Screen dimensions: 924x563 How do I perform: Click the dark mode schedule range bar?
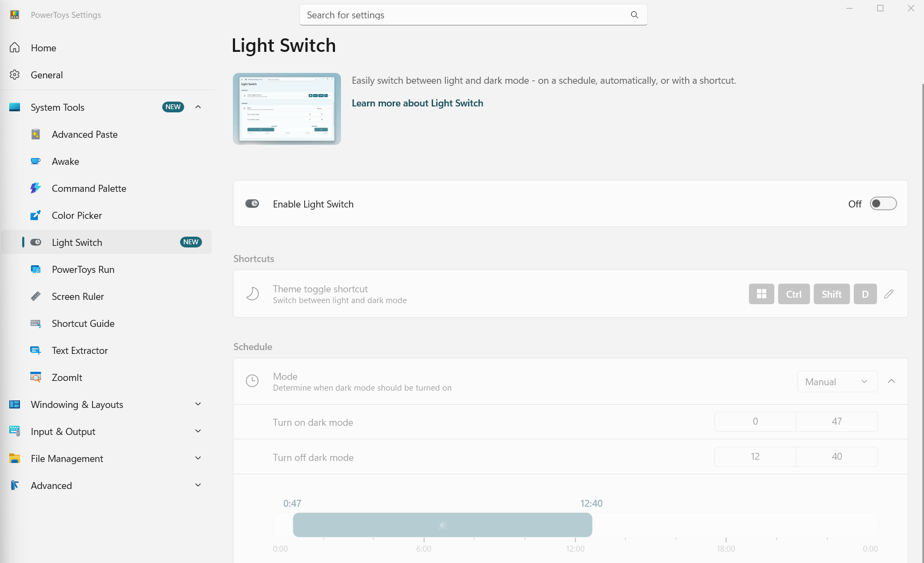pyautogui.click(x=443, y=525)
